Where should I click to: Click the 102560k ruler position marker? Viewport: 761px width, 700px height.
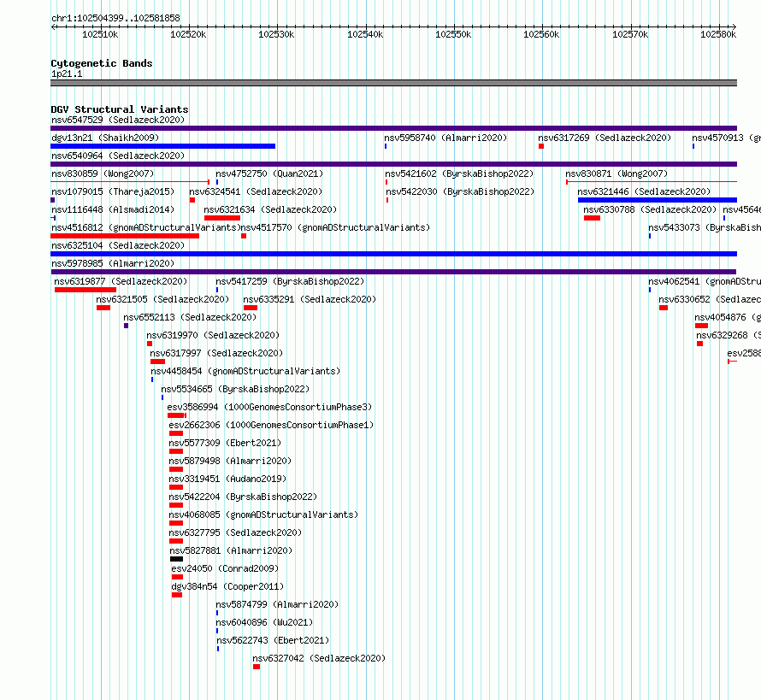[x=541, y=34]
